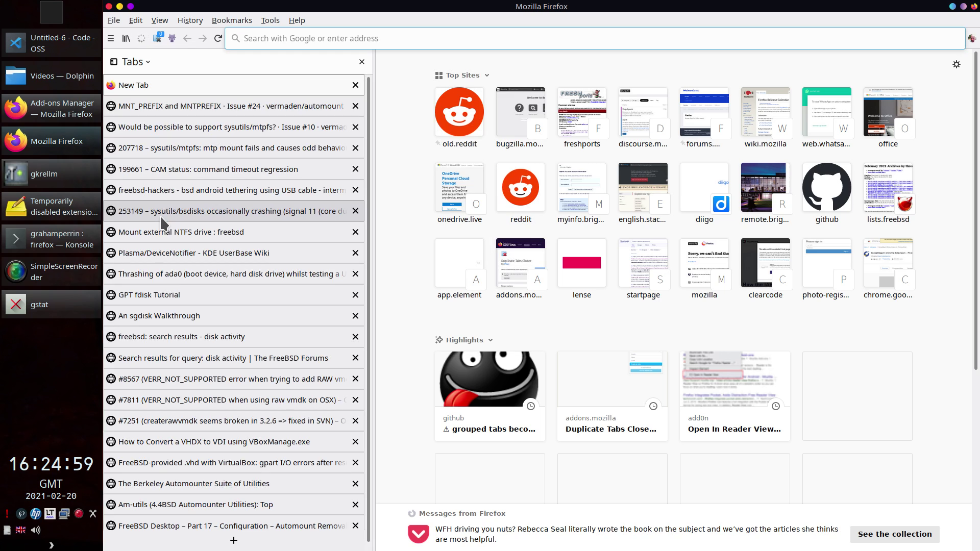
Task: Switch to 'GPT fdisk Tutorial' tab
Action: pos(234,295)
